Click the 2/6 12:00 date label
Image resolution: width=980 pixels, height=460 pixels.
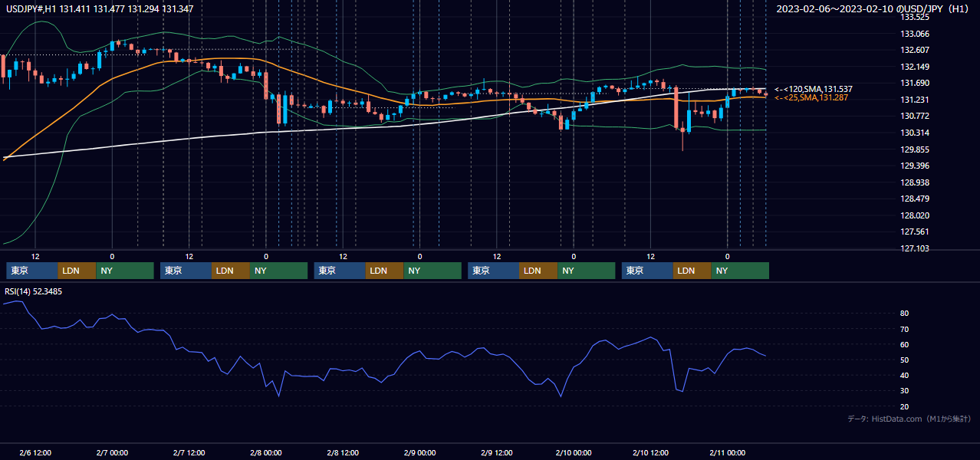35,453
